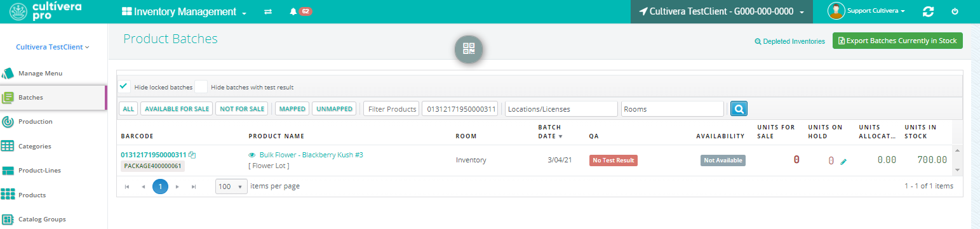The width and height of the screenshot is (980, 229).
Task: Select Batches in sidebar
Action: (53, 98)
